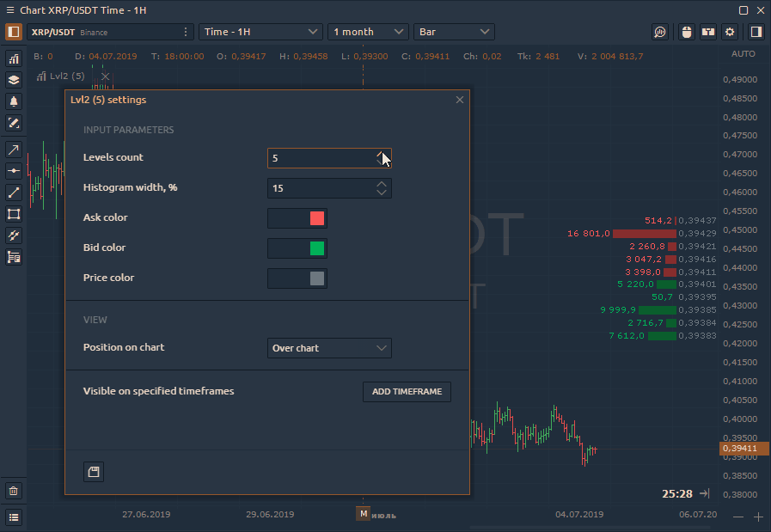The height and width of the screenshot is (532, 771).
Task: Click the bid level 7 612,0 row
Action: (x=663, y=336)
